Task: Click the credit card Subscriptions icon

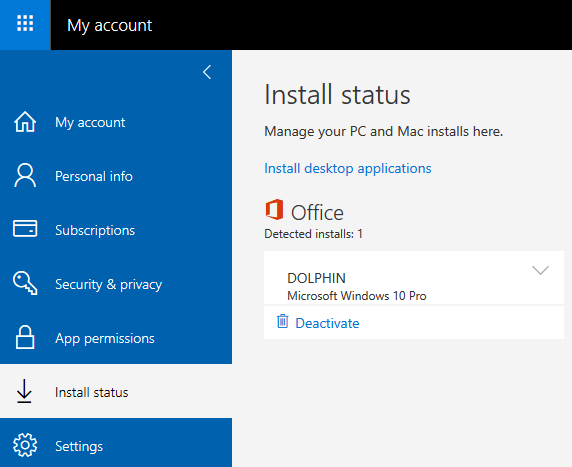Action: click(25, 229)
